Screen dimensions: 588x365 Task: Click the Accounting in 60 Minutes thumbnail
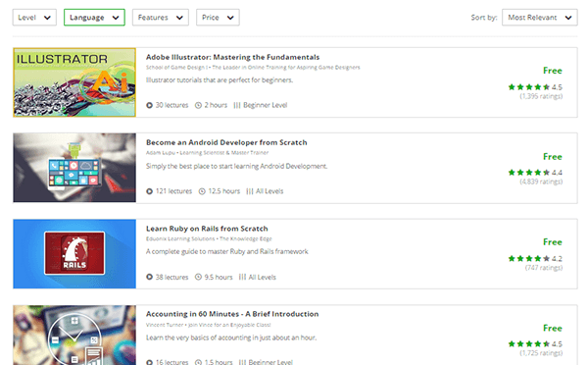(74, 335)
